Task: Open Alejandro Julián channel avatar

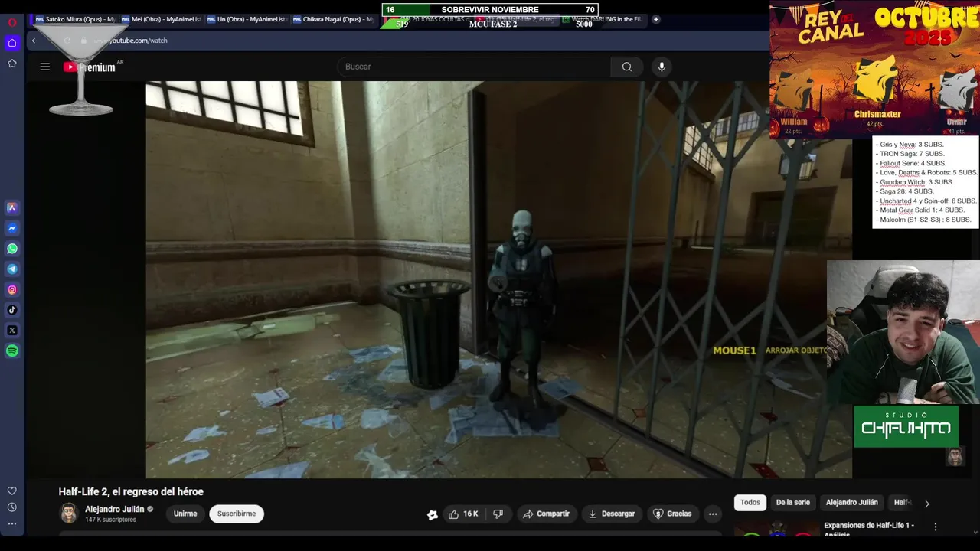Action: click(x=69, y=514)
